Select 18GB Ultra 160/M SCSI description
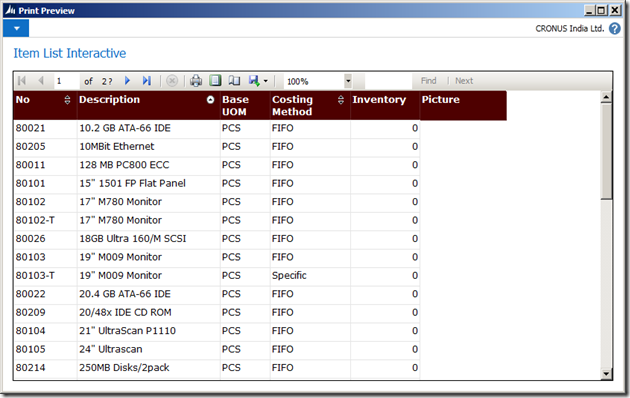This screenshot has width=630, height=398. (133, 239)
